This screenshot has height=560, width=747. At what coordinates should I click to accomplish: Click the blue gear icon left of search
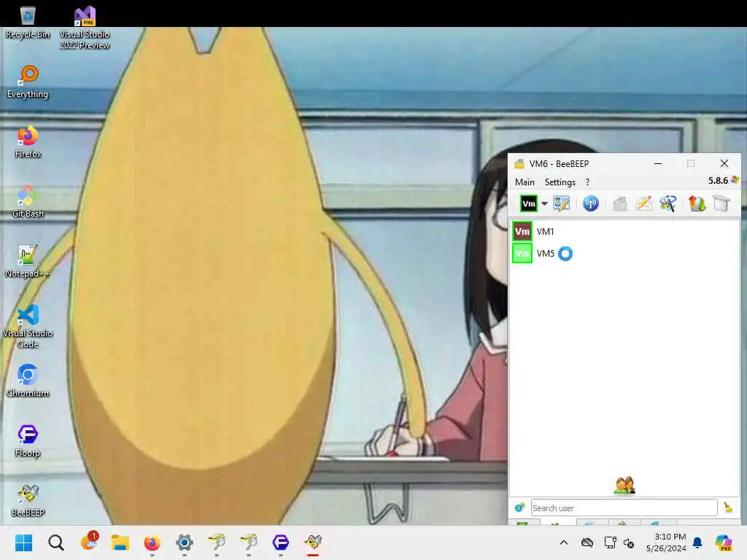(519, 507)
